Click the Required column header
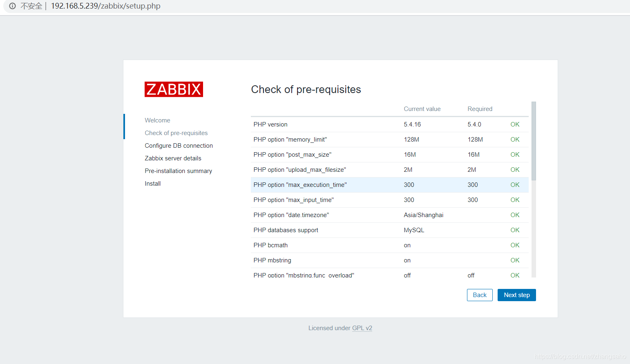Screen dimensions: 630x364 coord(480,109)
